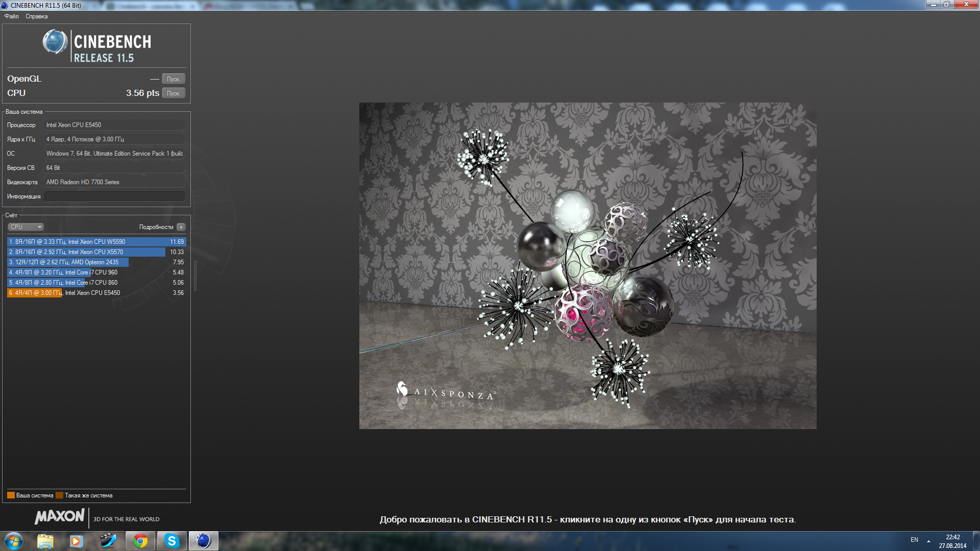Run the OpenGL benchmark with Пуск

pyautogui.click(x=173, y=79)
